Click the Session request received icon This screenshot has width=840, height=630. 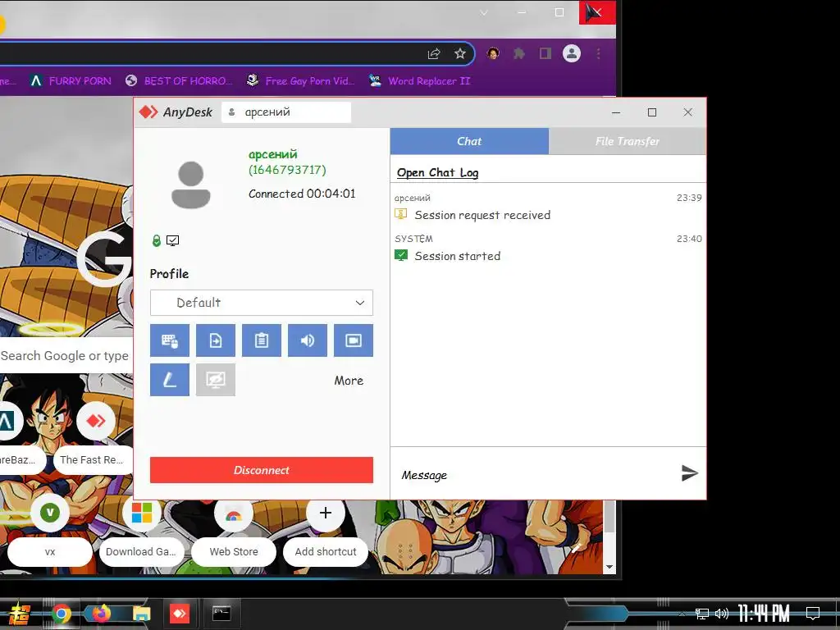click(400, 214)
